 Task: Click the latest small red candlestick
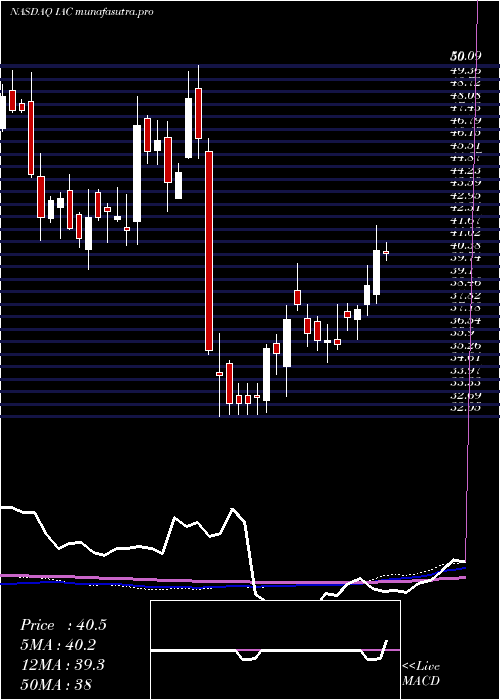pyautogui.click(x=386, y=252)
